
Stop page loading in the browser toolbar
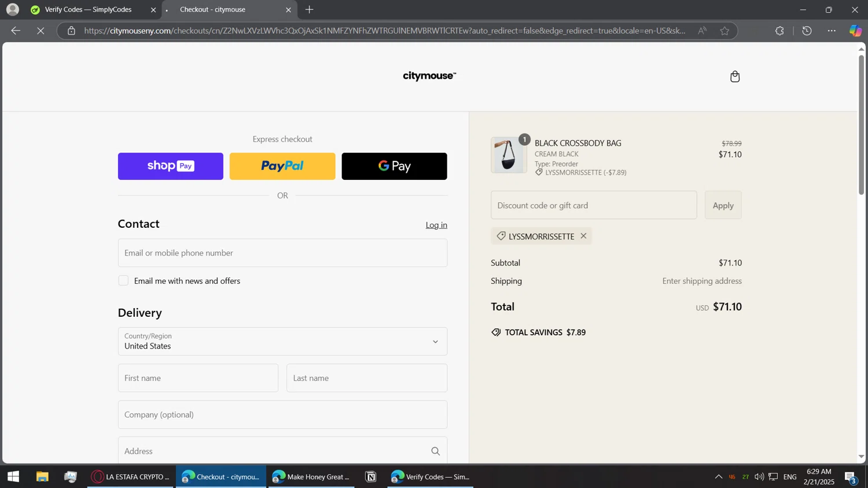[41, 31]
